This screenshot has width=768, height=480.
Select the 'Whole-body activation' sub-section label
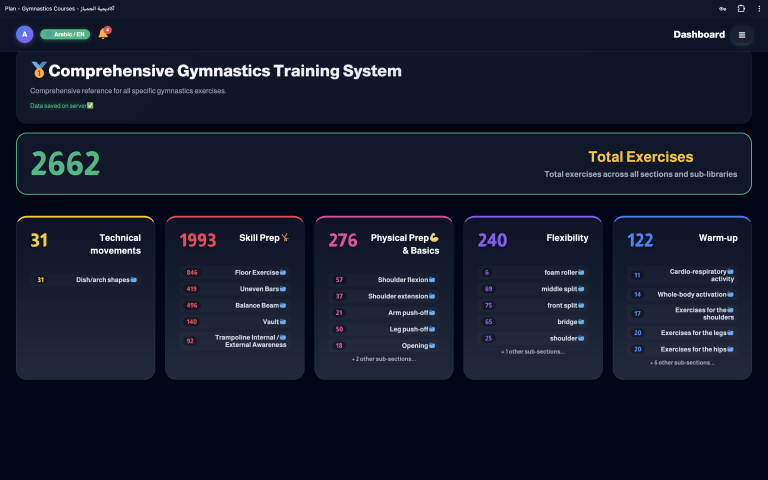[x=692, y=294]
